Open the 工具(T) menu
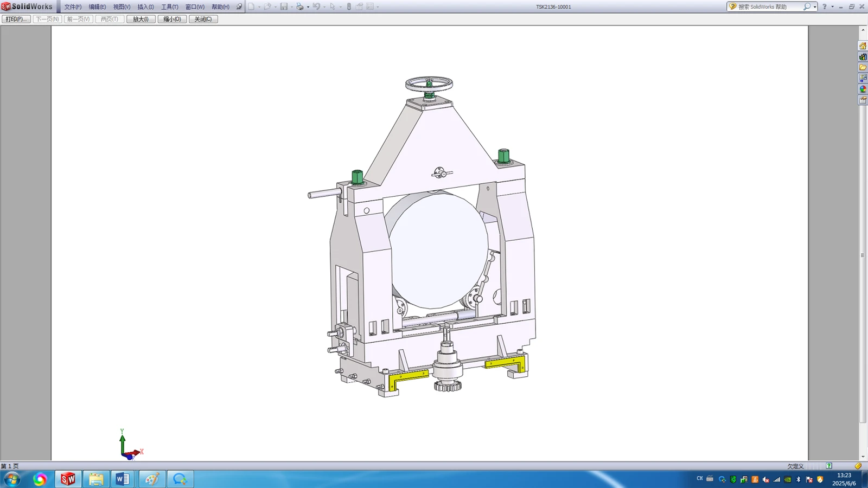 point(169,7)
